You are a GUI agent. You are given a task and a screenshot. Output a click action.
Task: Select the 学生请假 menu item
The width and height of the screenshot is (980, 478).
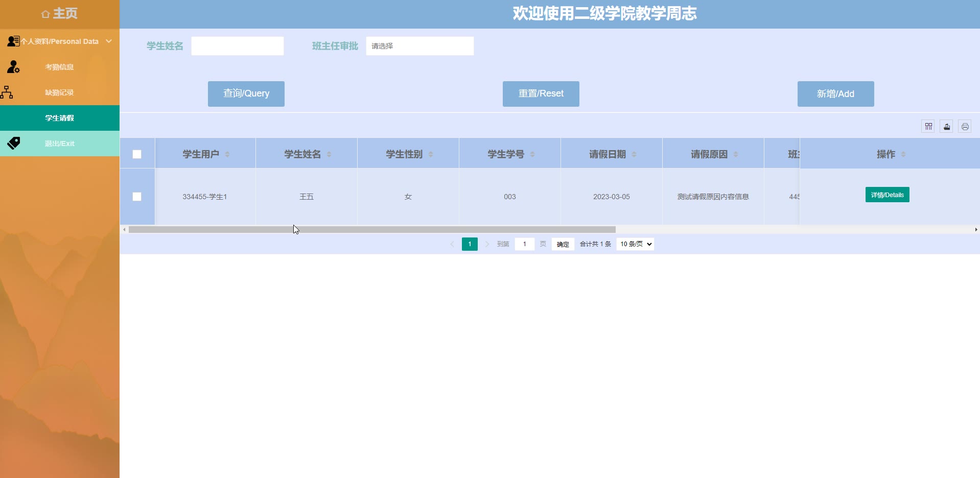coord(60,118)
